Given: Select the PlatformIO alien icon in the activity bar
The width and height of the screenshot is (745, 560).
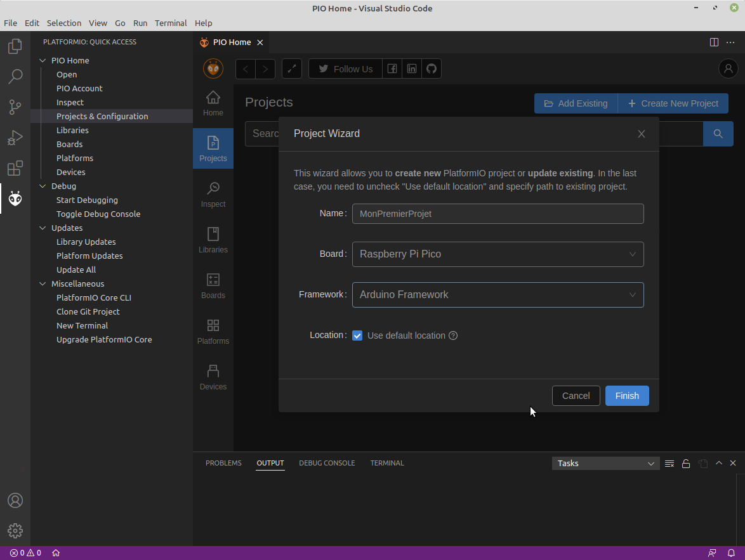Looking at the screenshot, I should (x=15, y=199).
